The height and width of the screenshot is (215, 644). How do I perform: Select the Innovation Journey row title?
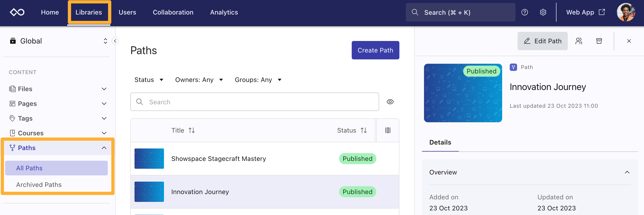click(x=200, y=192)
